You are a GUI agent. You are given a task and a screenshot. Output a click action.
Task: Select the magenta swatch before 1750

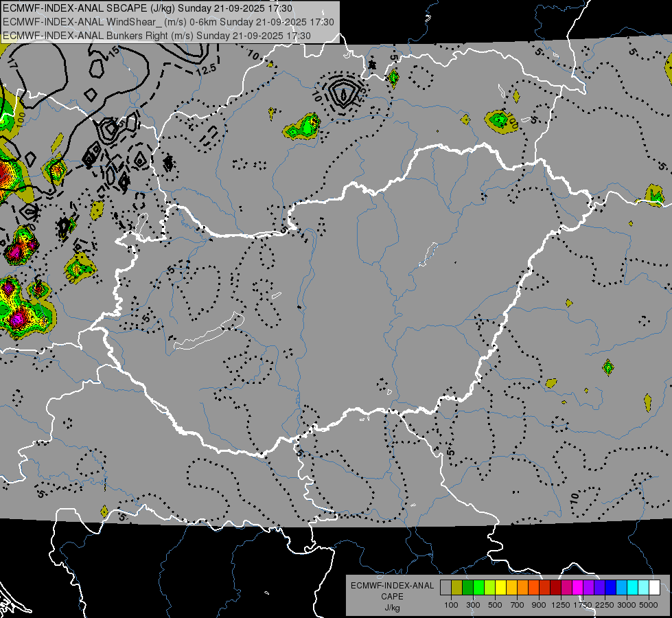pos(577,588)
